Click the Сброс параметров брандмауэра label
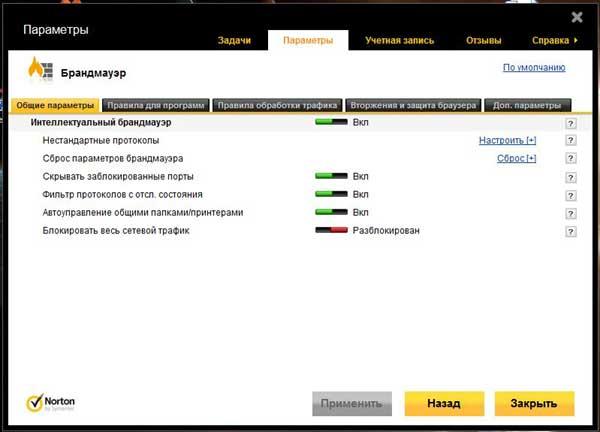Image resolution: width=600 pixels, height=432 pixels. [x=113, y=158]
